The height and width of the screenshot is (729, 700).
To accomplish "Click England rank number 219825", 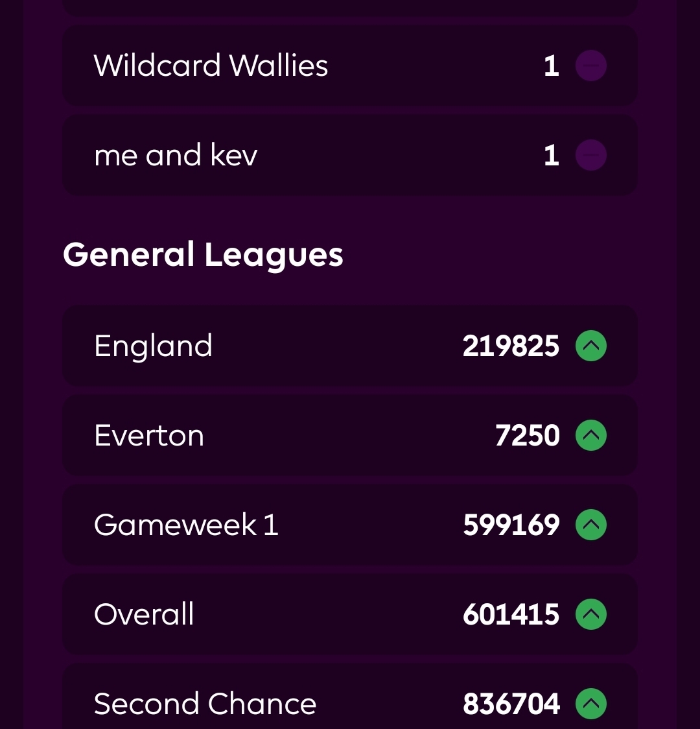I will coord(511,346).
